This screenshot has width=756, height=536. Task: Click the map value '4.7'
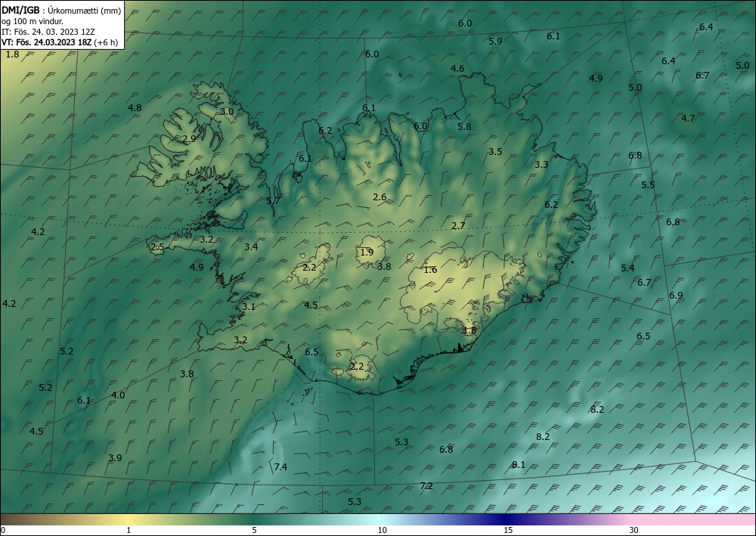click(688, 118)
